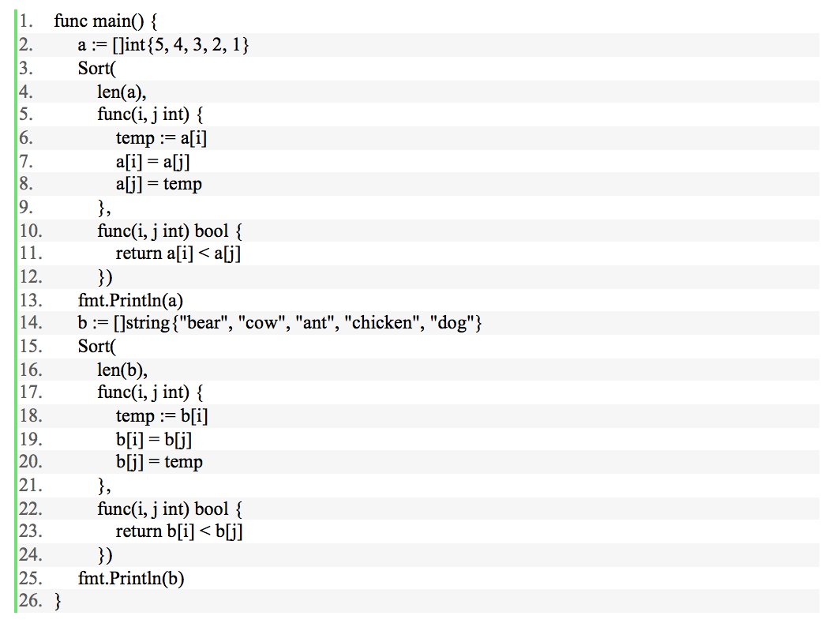This screenshot has width=840, height=627.
Task: Click the 'len(a),' argument
Action: pyautogui.click(x=122, y=92)
